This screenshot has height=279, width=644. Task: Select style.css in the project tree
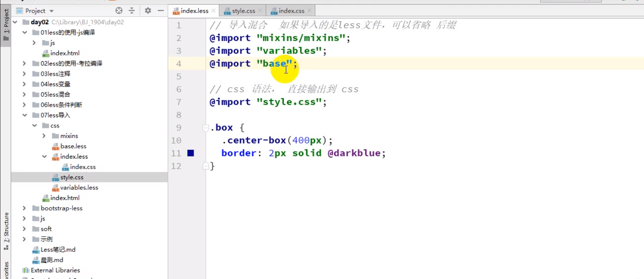pyautogui.click(x=72, y=177)
